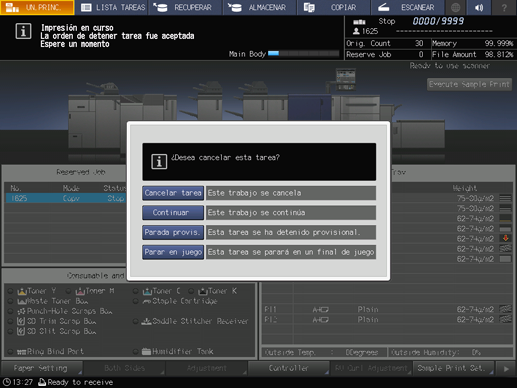Click Outside Temp. readout

324,352
